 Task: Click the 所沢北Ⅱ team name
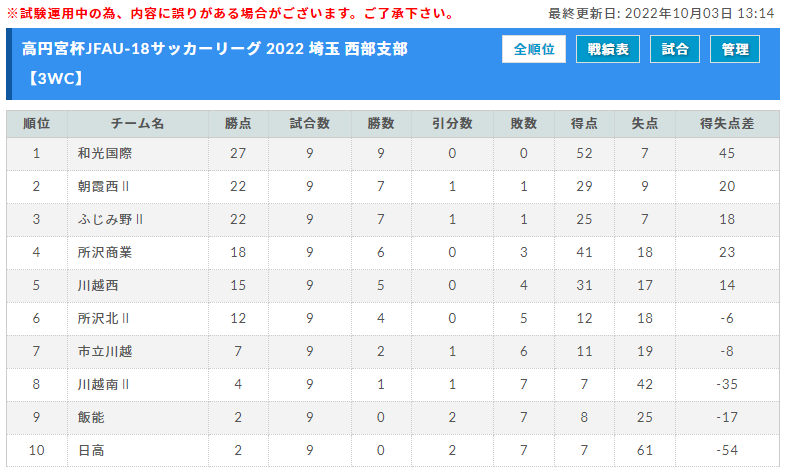pos(103,319)
